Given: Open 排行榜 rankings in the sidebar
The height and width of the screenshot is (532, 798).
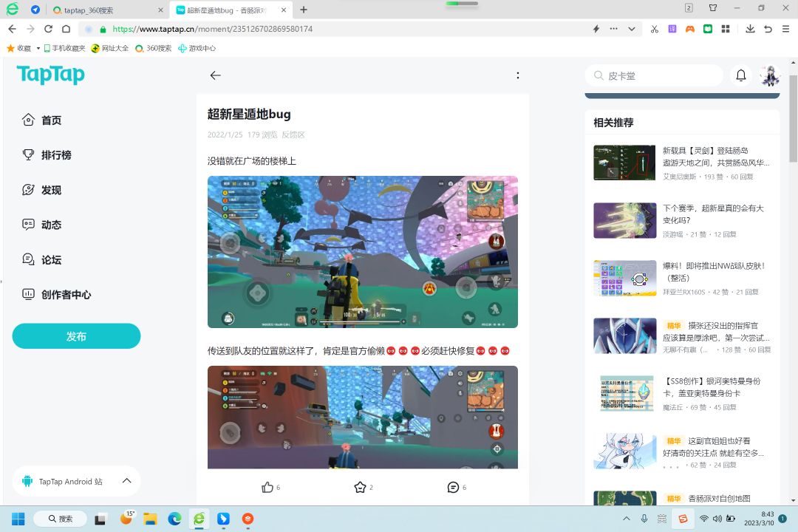Looking at the screenshot, I should pos(47,154).
